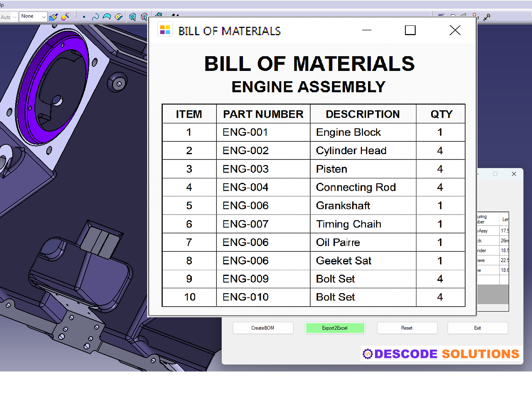
Task: Open the rendering sphere tool
Action: (x=64, y=17)
